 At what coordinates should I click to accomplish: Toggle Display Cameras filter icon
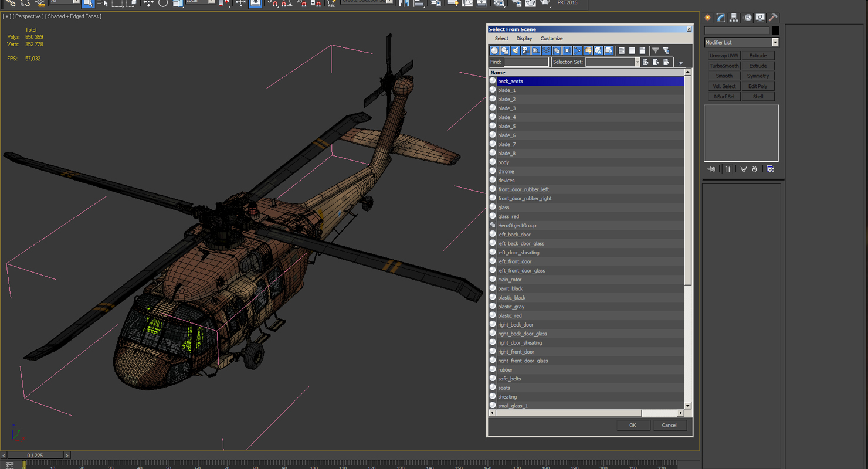[x=525, y=51]
